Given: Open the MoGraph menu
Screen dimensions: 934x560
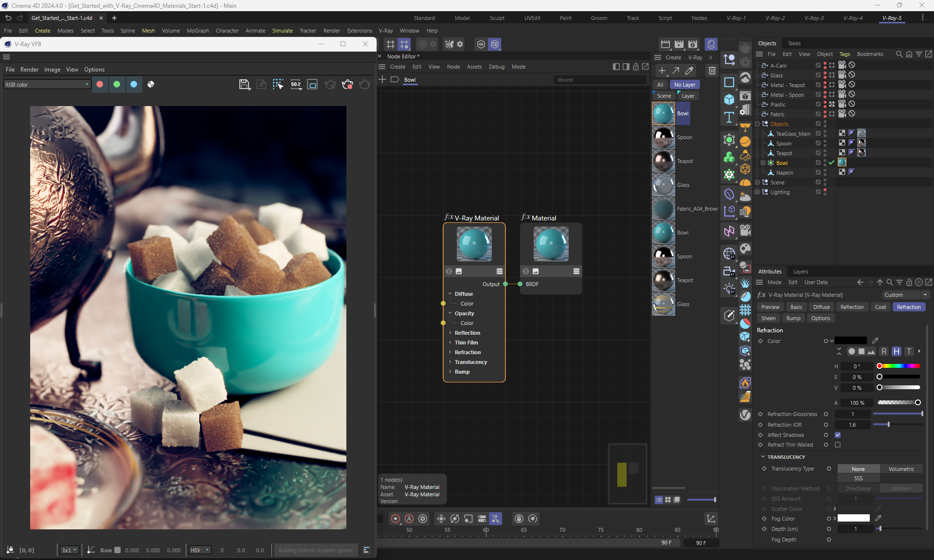Looking at the screenshot, I should [198, 31].
